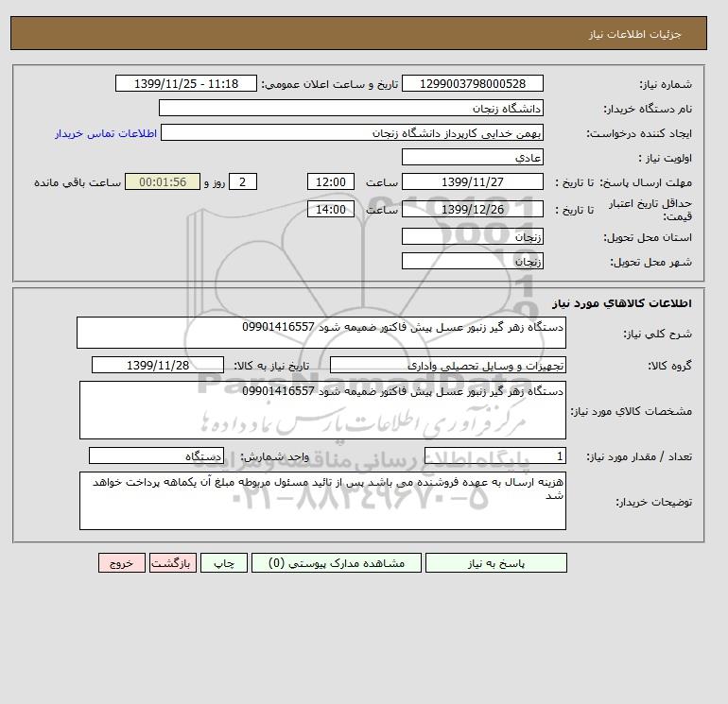Click the خروج exit button
728x704 pixels.
(x=122, y=562)
